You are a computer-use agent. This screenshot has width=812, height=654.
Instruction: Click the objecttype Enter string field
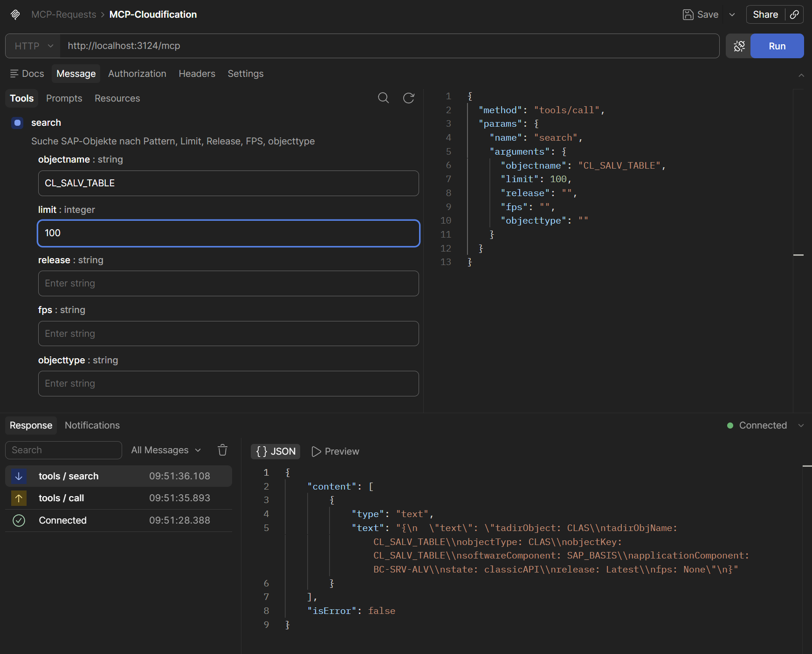click(228, 383)
